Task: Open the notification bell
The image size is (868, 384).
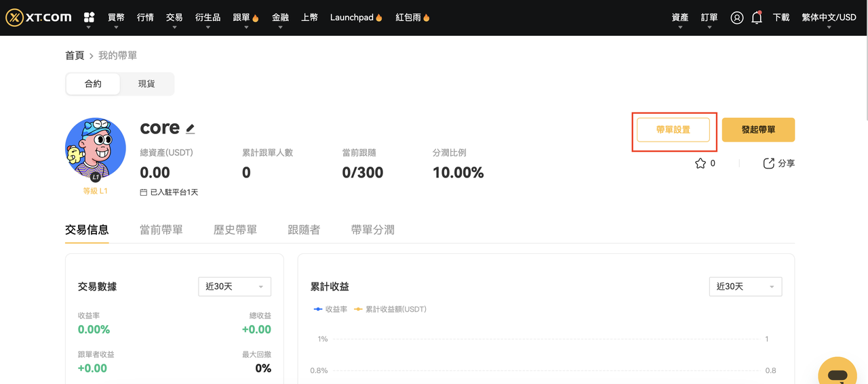Action: 757,18
